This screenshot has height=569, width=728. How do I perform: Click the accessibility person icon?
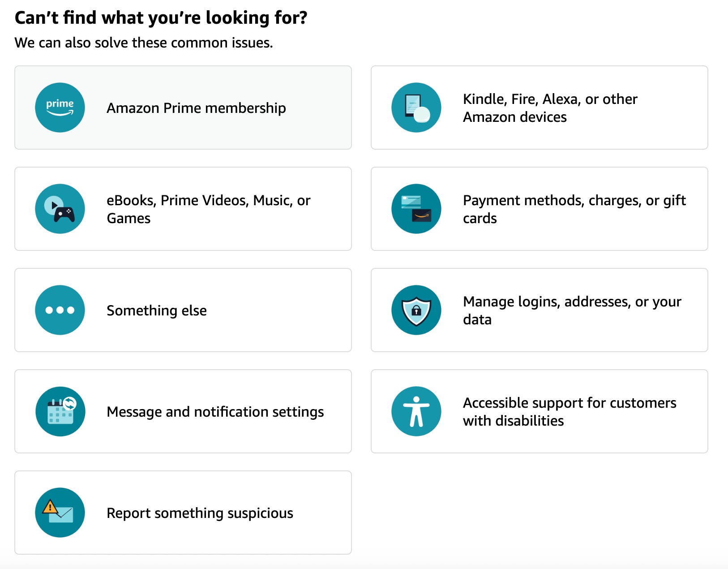click(x=416, y=411)
